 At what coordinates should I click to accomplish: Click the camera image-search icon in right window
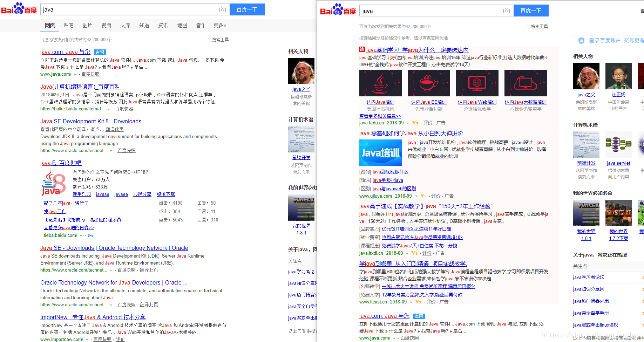[506, 11]
